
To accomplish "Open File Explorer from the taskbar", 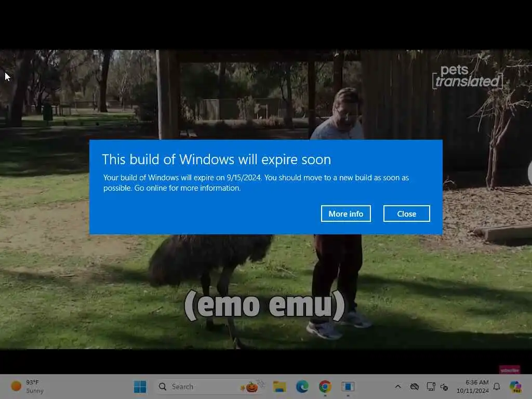I will [x=280, y=387].
